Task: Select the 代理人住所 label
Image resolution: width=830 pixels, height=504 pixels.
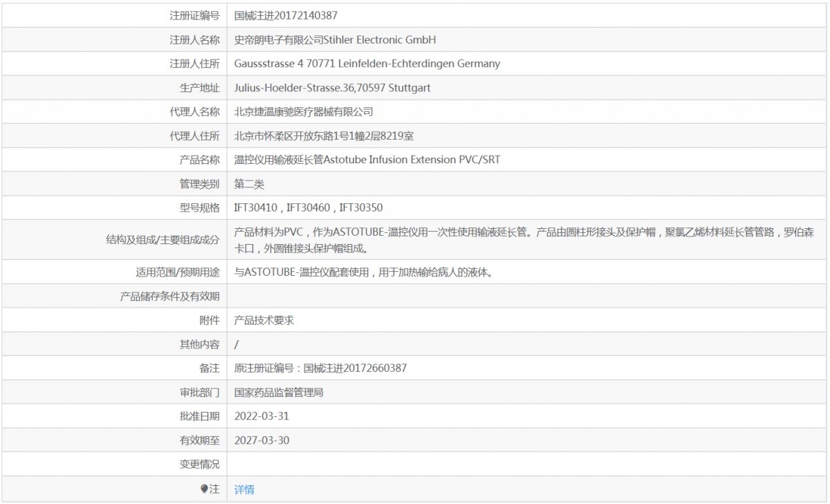Action: (194, 136)
